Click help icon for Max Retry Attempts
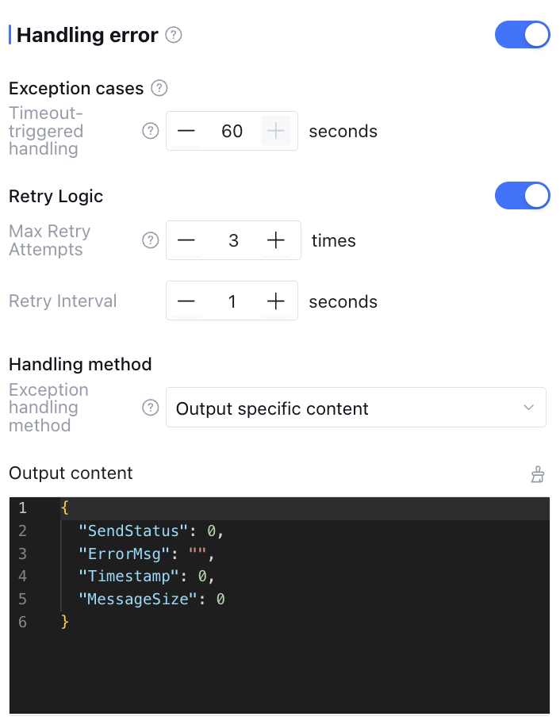 coord(150,240)
